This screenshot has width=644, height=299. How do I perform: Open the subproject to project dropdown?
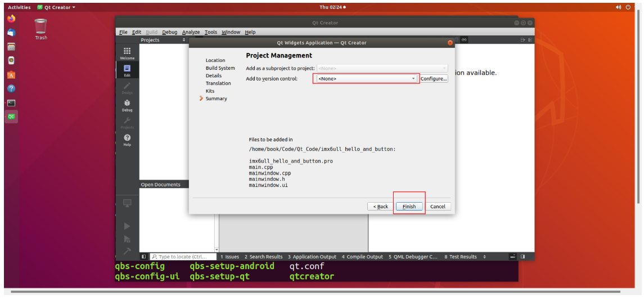[382, 68]
